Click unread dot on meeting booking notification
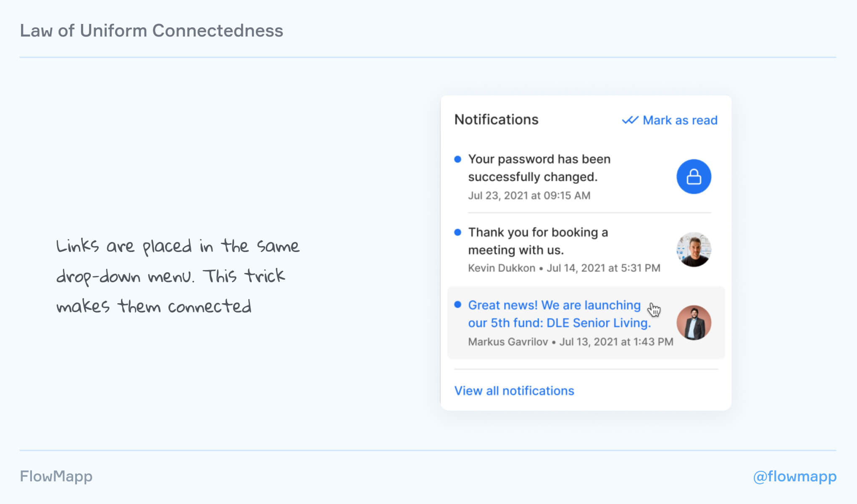Image resolution: width=857 pixels, height=504 pixels. pyautogui.click(x=458, y=232)
